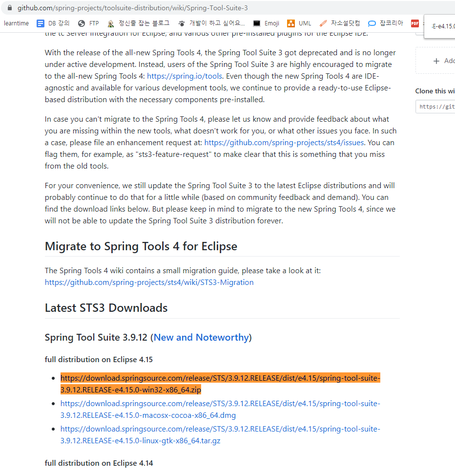Click the 'Latest STS3 Downloads' heading

coord(106,308)
